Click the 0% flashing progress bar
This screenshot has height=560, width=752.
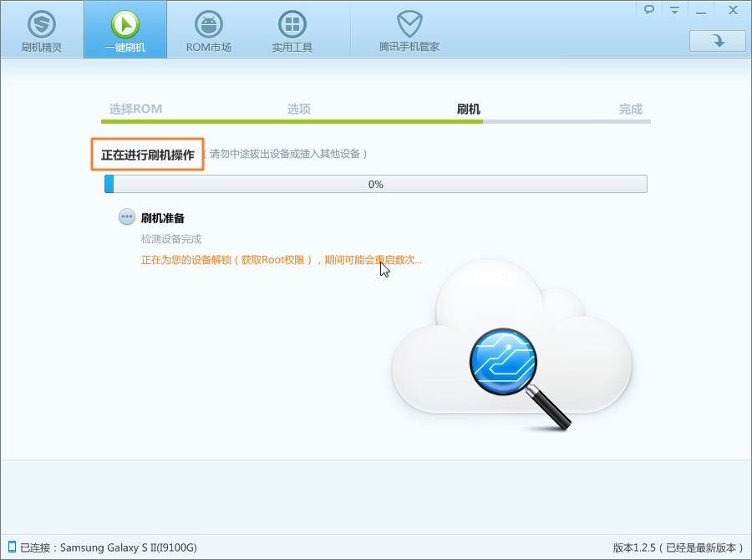[x=375, y=184]
